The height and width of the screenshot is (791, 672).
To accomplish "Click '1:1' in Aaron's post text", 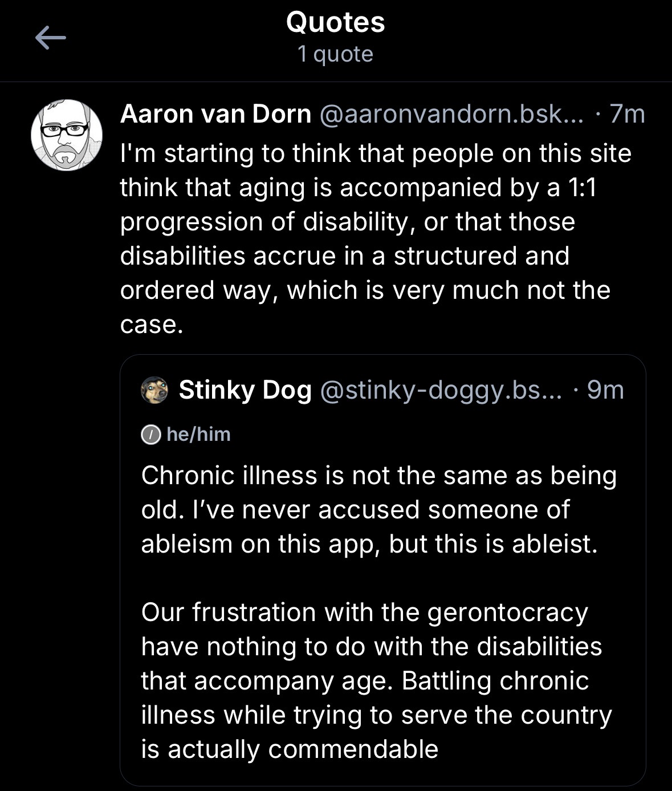I will [x=581, y=188].
